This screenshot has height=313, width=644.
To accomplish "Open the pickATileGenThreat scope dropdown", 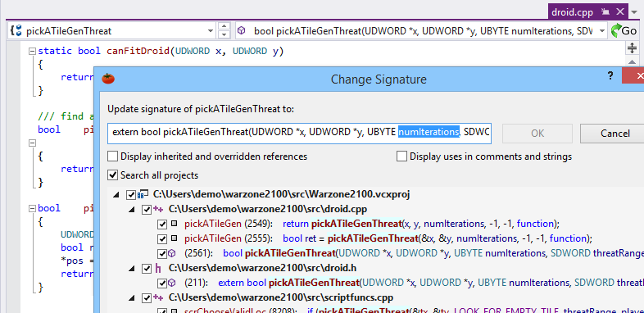I will (210, 31).
